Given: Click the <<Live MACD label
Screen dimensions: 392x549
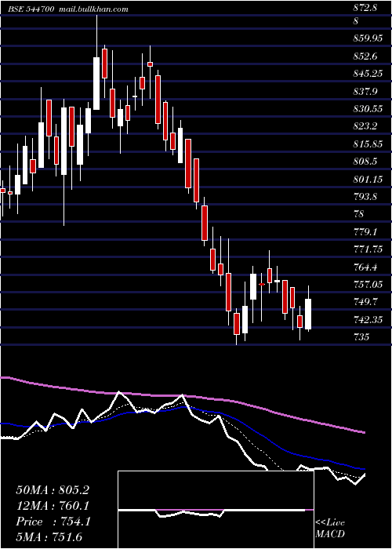Looking at the screenshot, I should pos(330,529).
